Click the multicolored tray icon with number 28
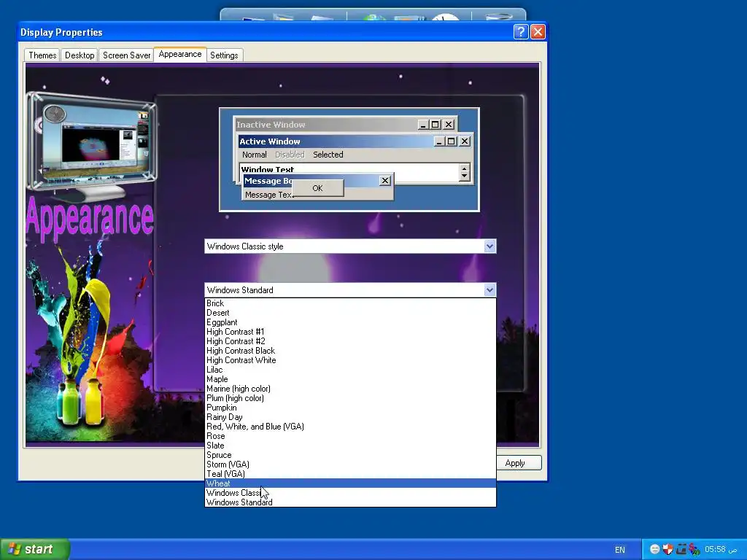The width and height of the screenshot is (747, 560). pos(694,549)
